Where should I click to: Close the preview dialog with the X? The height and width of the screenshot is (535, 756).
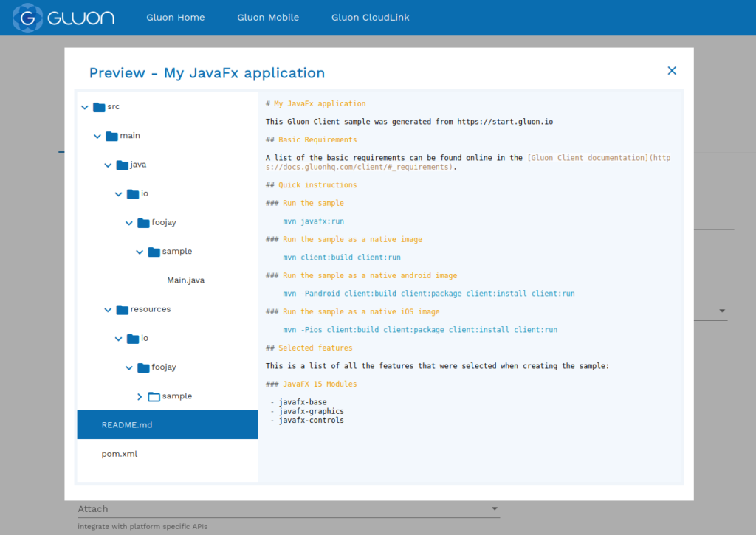coord(671,70)
